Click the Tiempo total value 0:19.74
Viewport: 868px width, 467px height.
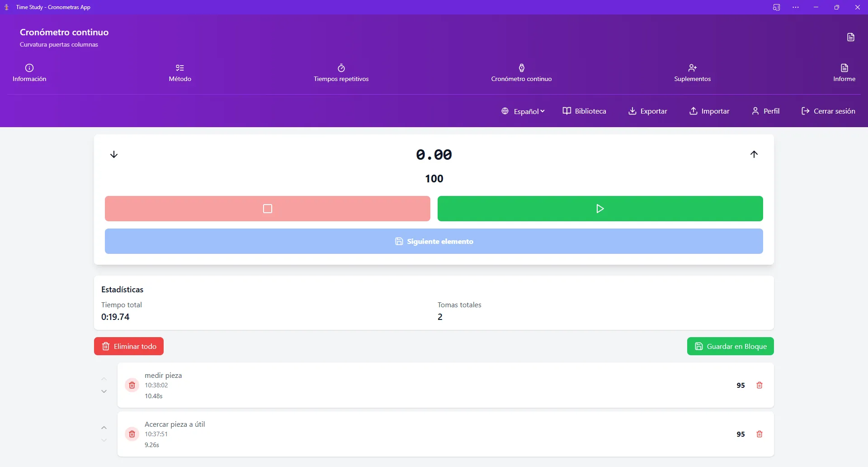click(x=115, y=317)
